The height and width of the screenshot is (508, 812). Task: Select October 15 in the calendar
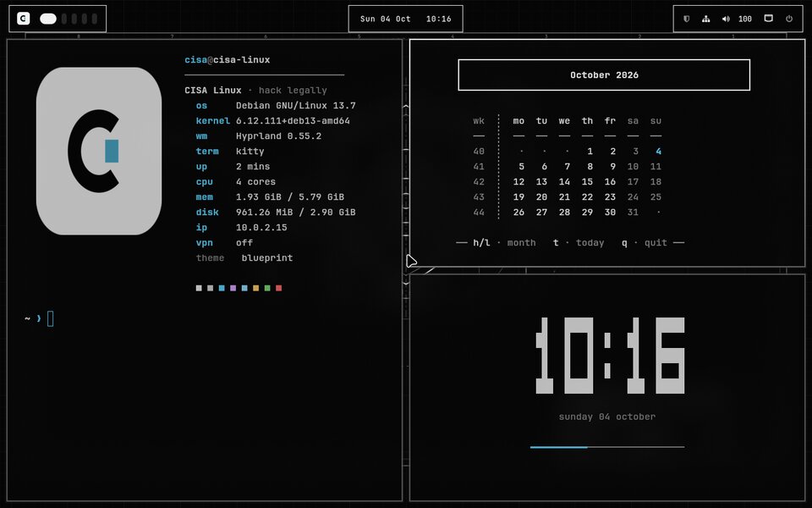(587, 181)
